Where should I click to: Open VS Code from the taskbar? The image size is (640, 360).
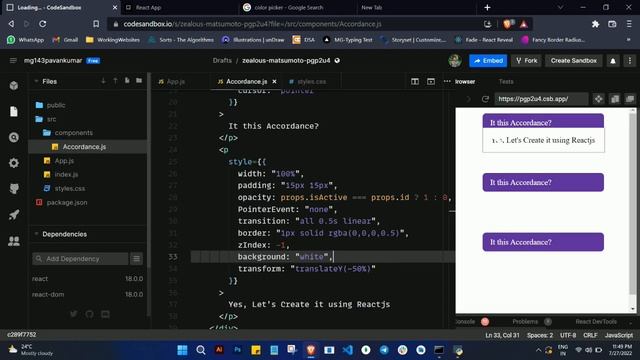[347, 350]
